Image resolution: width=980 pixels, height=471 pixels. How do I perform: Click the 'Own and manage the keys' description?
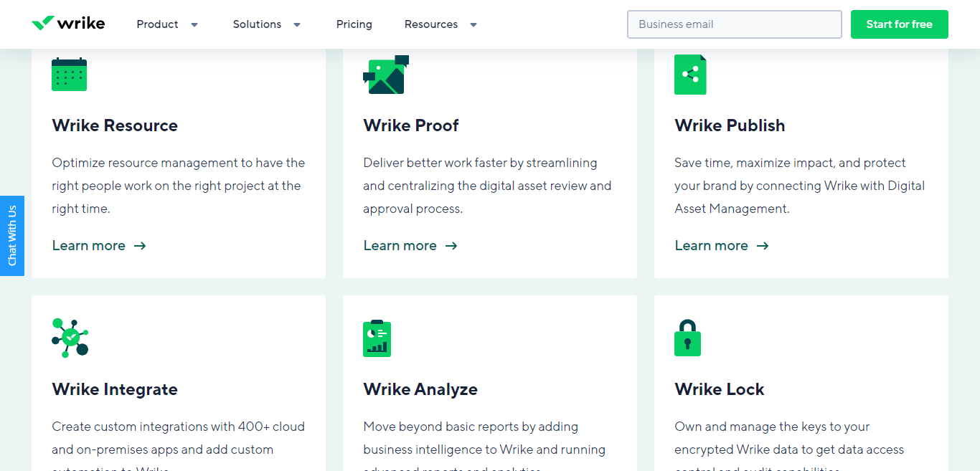click(789, 444)
